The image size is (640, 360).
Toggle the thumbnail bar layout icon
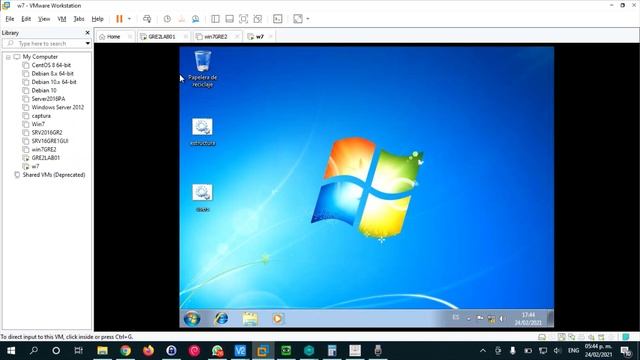point(229,19)
